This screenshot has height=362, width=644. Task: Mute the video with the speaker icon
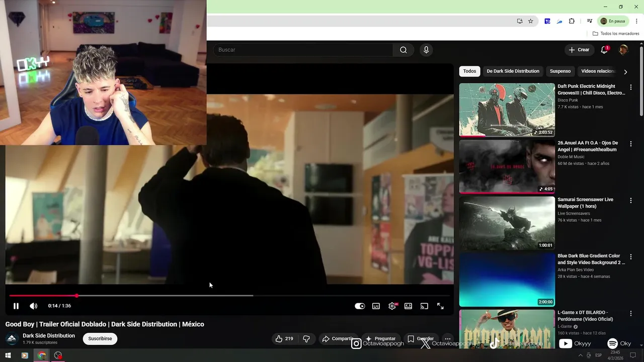(33, 306)
